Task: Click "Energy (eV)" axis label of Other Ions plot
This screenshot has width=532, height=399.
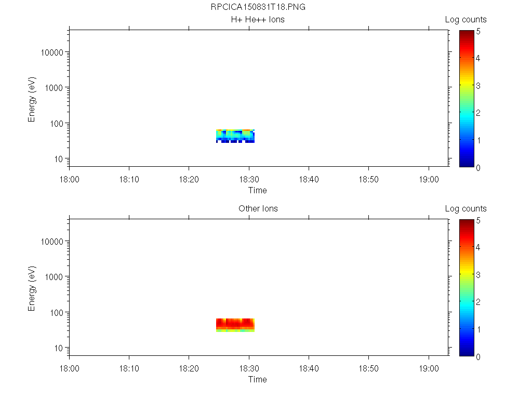Action: 32,288
